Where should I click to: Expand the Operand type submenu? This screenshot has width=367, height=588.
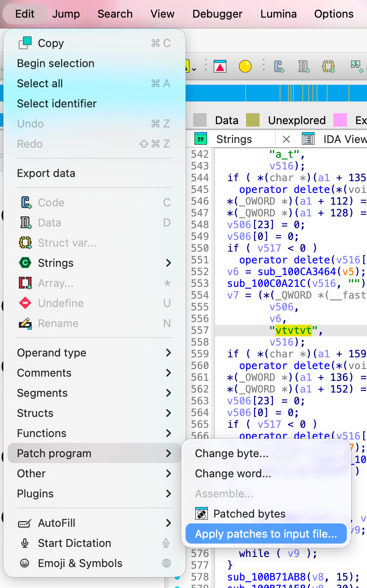pyautogui.click(x=168, y=353)
